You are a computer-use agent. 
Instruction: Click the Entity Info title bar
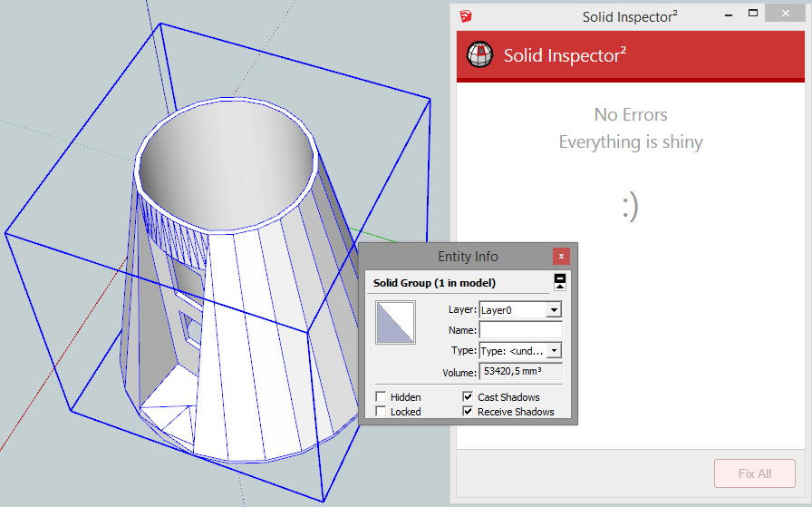[453, 257]
